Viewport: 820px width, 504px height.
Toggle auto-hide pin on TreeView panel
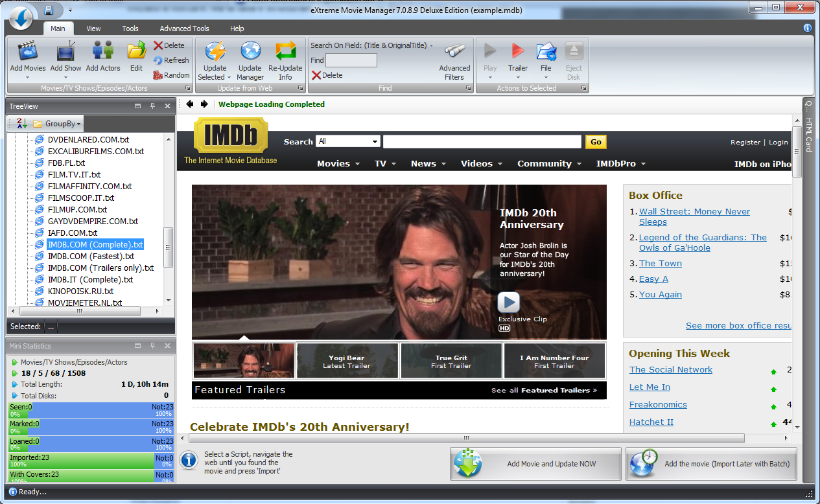coord(153,106)
